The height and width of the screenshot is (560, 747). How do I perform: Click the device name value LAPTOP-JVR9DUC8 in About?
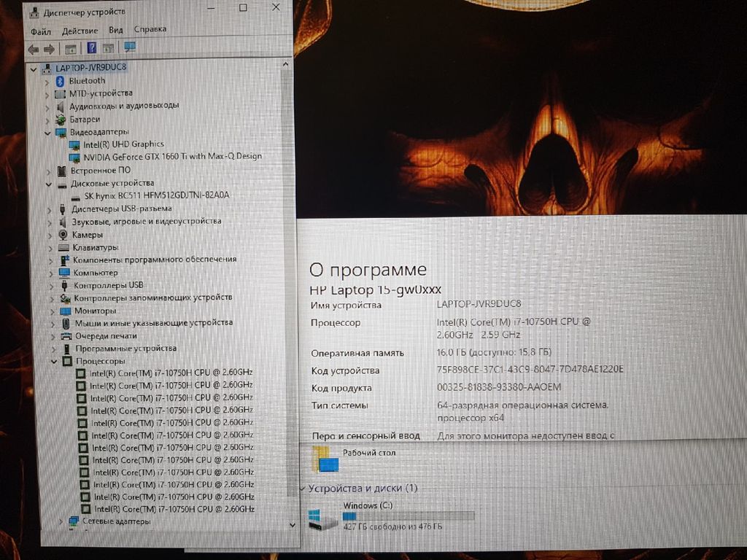(479, 304)
